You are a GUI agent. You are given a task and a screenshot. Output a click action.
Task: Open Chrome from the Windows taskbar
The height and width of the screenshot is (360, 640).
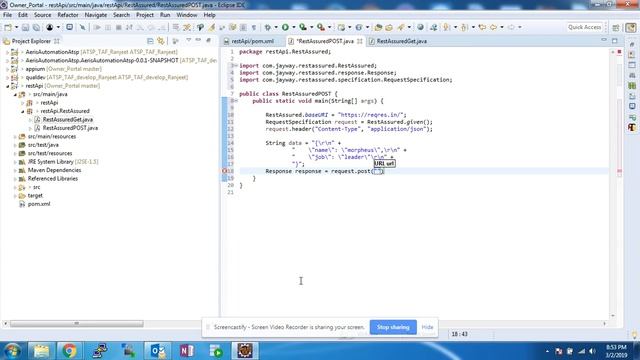pos(69,351)
